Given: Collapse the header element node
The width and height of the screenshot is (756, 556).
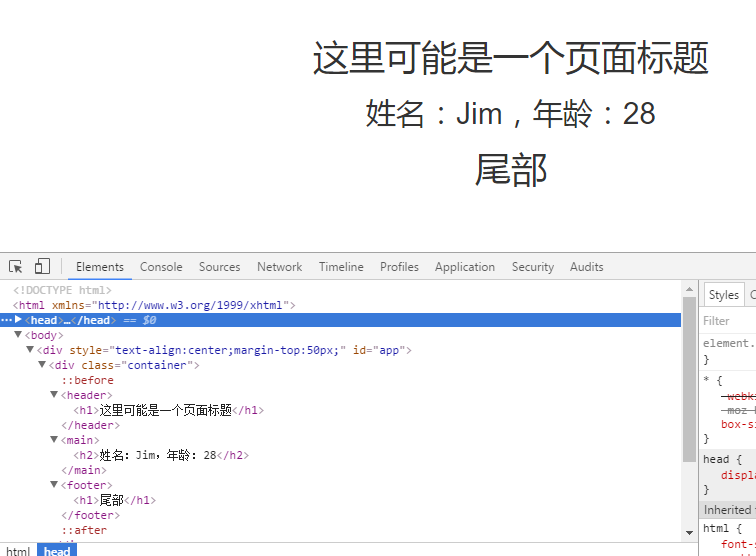Looking at the screenshot, I should [54, 394].
